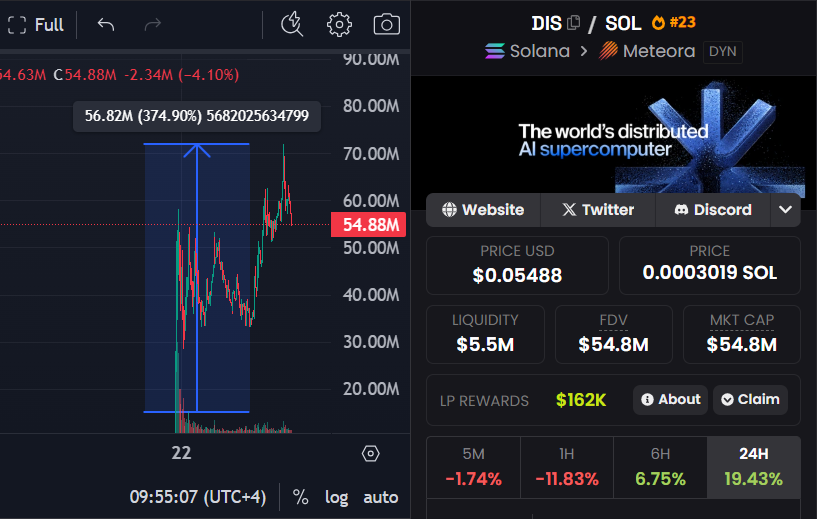Click the FDV label

(x=613, y=320)
